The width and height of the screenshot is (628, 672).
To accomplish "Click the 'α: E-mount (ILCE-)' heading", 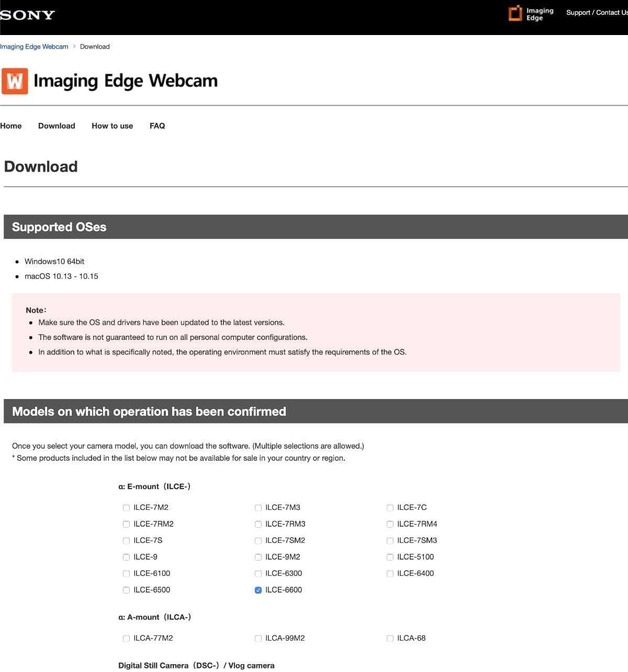I will click(154, 486).
